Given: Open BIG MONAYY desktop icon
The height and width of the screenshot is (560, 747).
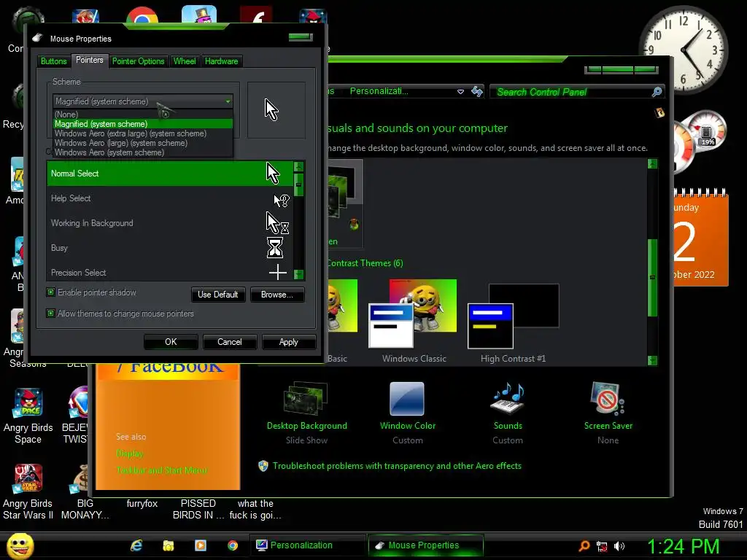Looking at the screenshot, I should coord(85,492).
